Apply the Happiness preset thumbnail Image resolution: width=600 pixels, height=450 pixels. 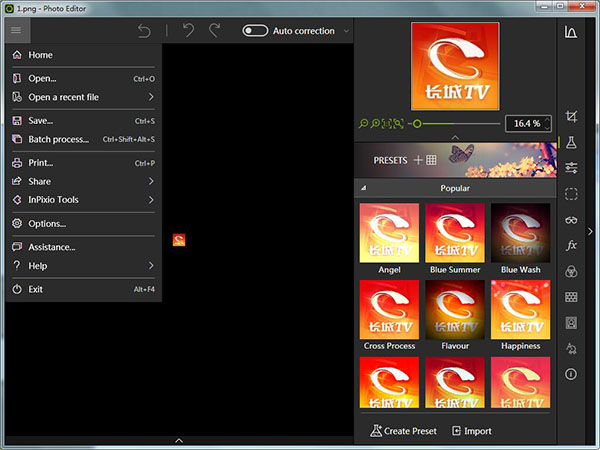(x=520, y=310)
